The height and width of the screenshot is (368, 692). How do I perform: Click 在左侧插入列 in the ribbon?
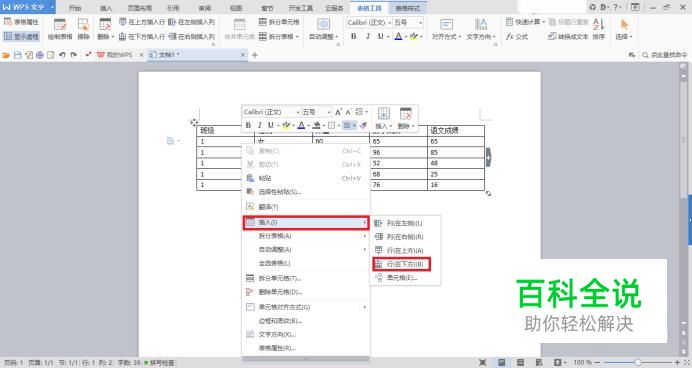tap(191, 22)
